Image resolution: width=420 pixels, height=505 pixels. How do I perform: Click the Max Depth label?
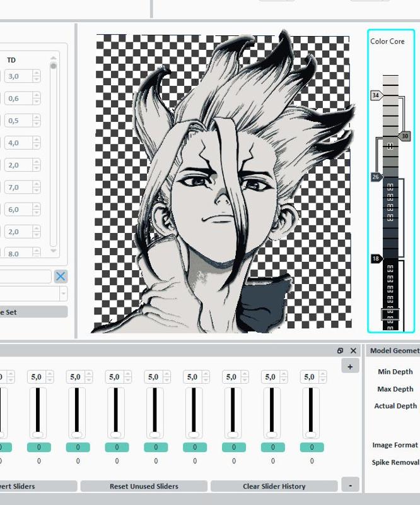[x=395, y=389]
